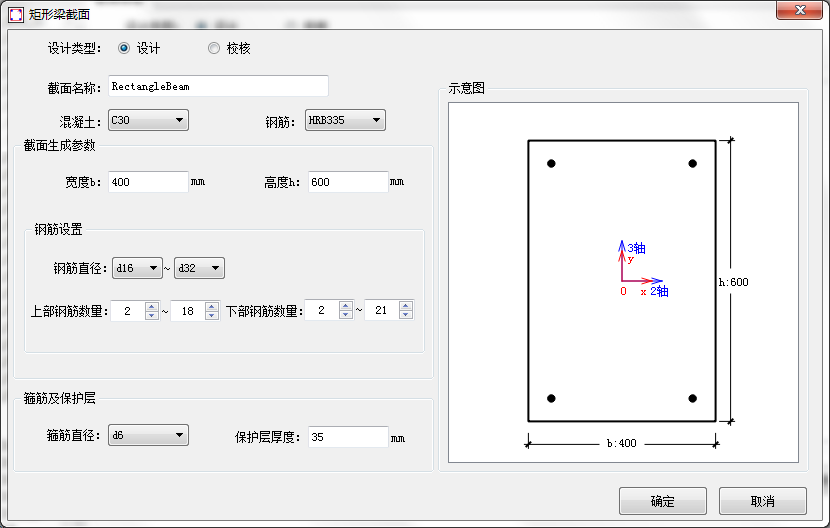Open the 钢筋 HRB335 dropdown

tap(345, 121)
